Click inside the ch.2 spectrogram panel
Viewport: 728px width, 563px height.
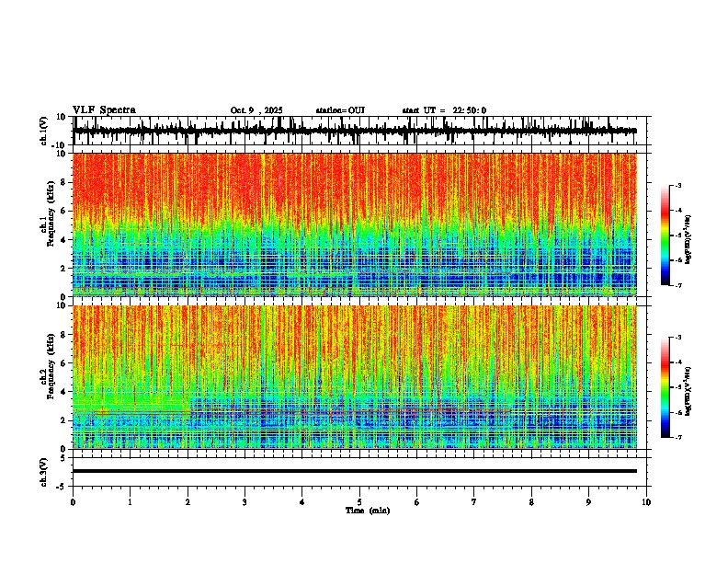coord(361,377)
